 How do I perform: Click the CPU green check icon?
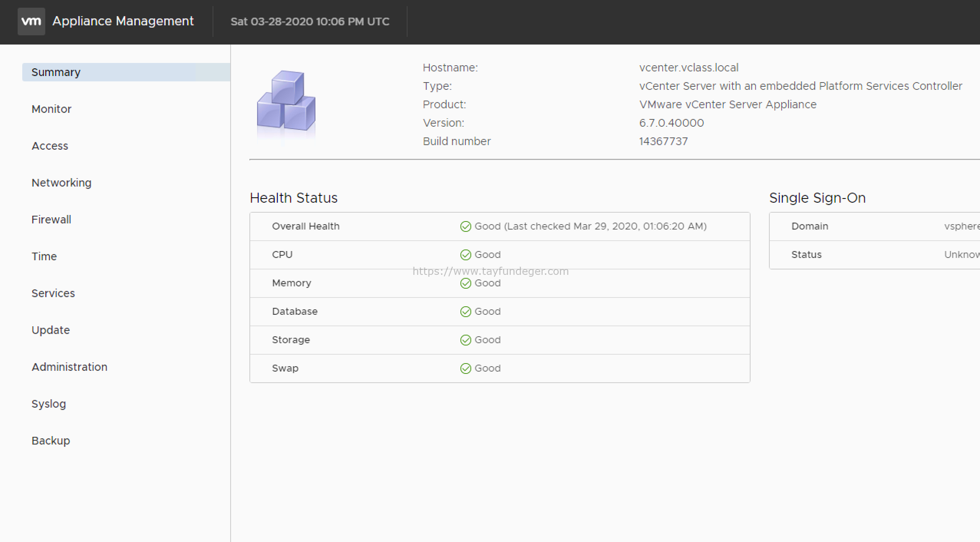465,255
